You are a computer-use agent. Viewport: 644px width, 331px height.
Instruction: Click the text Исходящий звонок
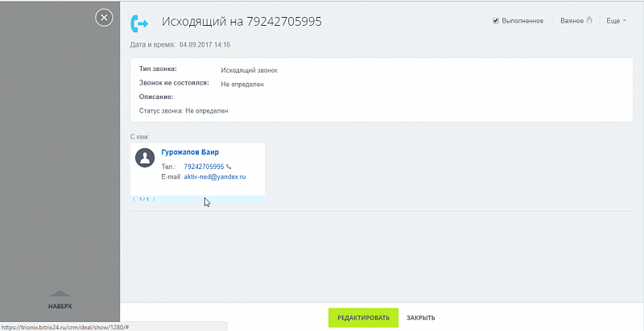point(250,71)
